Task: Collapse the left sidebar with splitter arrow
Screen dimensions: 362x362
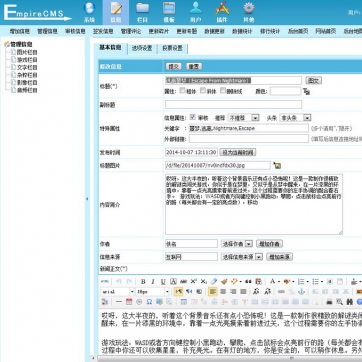Action: [87, 199]
